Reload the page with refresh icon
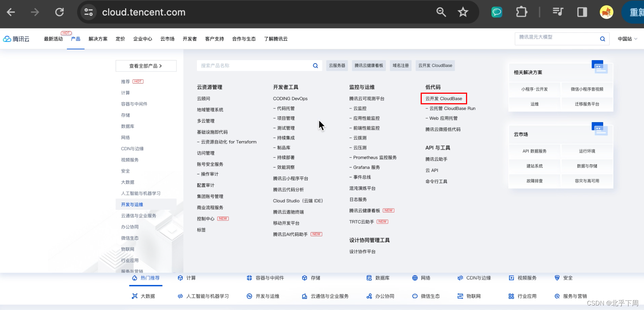The image size is (644, 310). click(x=59, y=12)
